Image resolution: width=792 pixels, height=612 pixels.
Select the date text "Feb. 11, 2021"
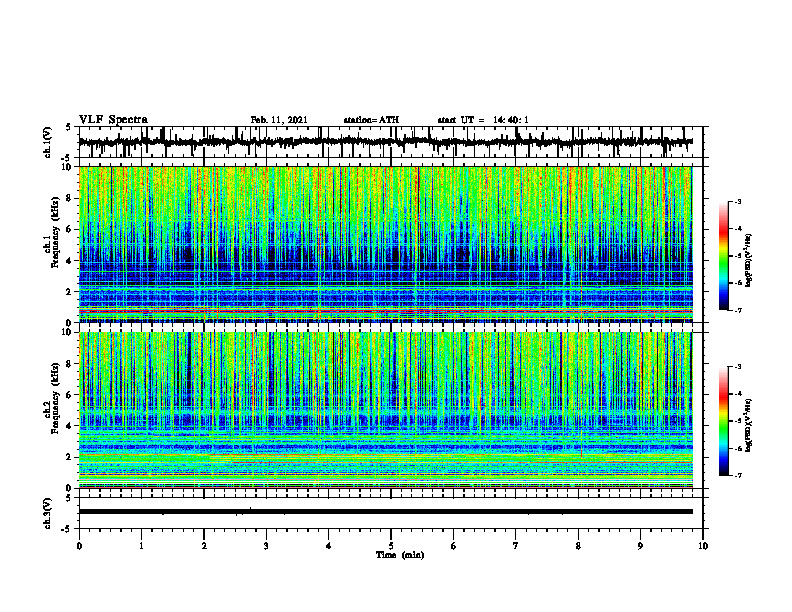[279, 120]
